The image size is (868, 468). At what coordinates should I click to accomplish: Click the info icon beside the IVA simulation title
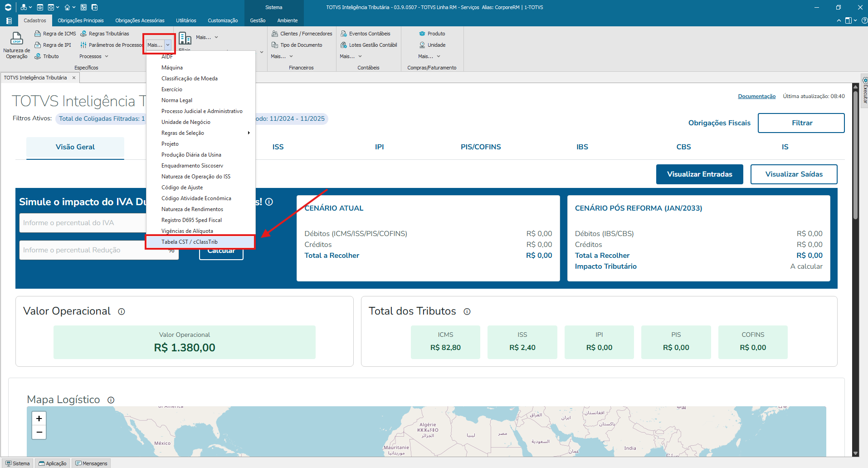pos(269,202)
